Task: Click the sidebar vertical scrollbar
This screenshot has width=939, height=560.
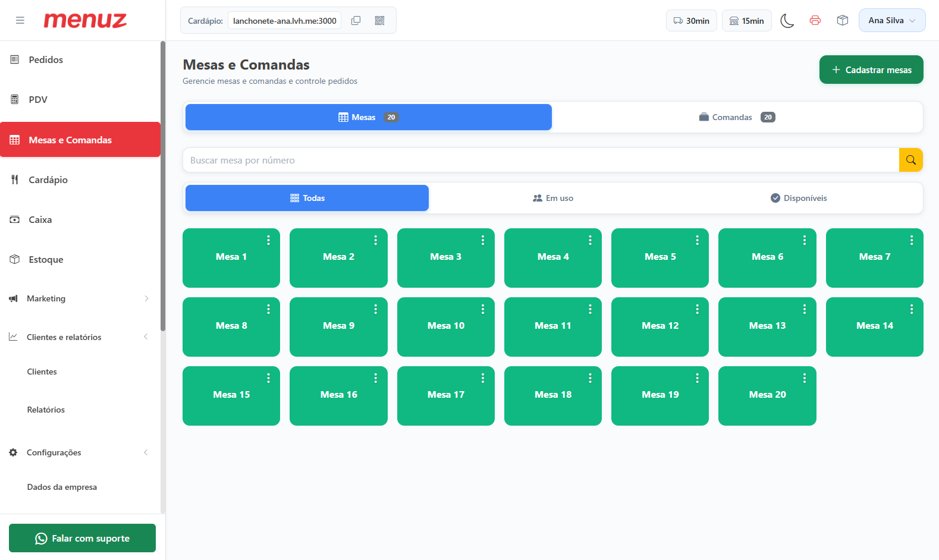Action: [x=163, y=185]
